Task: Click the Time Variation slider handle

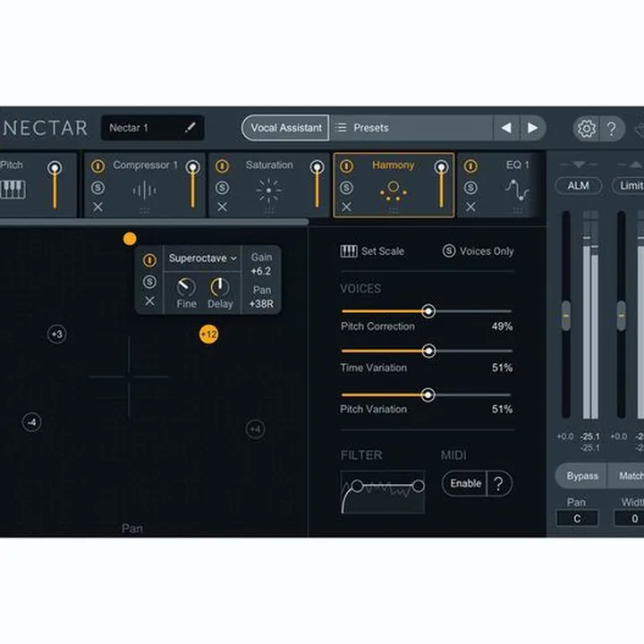Action: tap(428, 352)
